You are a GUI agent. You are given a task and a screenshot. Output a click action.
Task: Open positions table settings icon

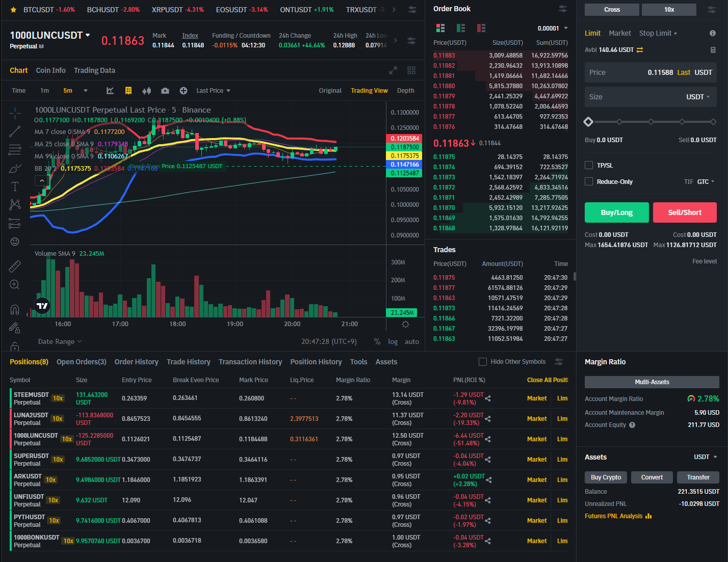coord(559,362)
